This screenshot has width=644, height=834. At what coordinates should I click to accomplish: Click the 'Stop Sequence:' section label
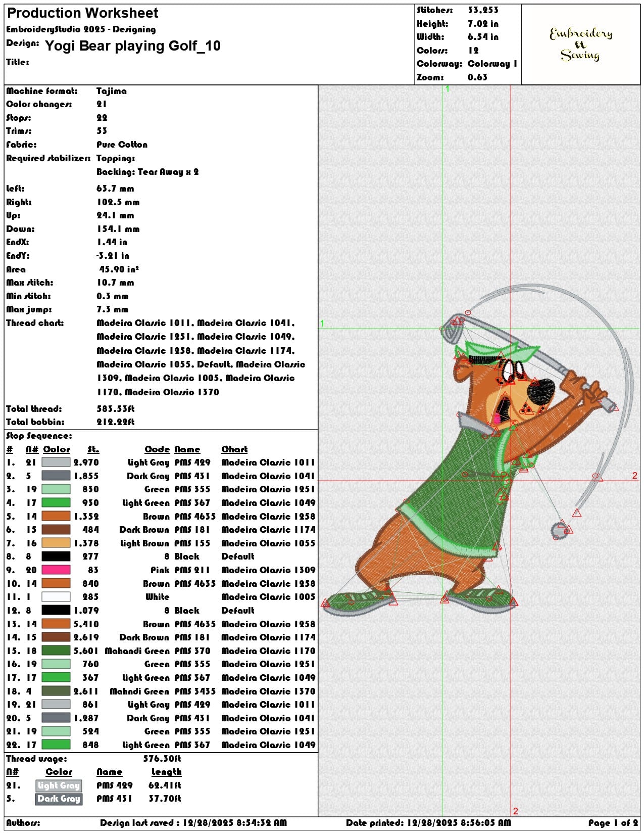(x=39, y=436)
